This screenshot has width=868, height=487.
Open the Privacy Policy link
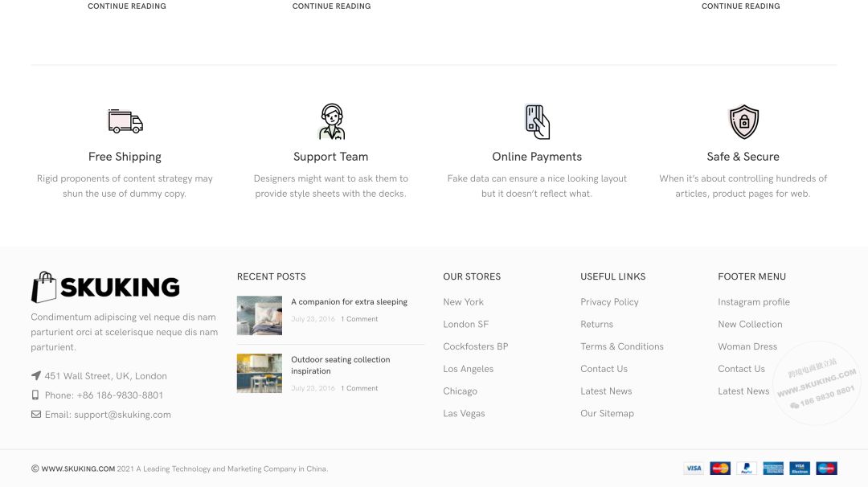click(609, 301)
